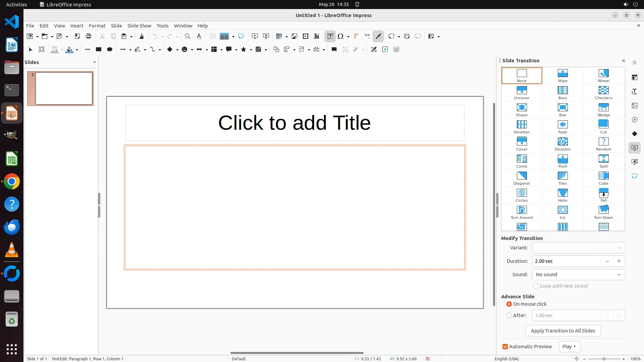Choose the On mouse click option
644x362 pixels.
(x=509, y=304)
